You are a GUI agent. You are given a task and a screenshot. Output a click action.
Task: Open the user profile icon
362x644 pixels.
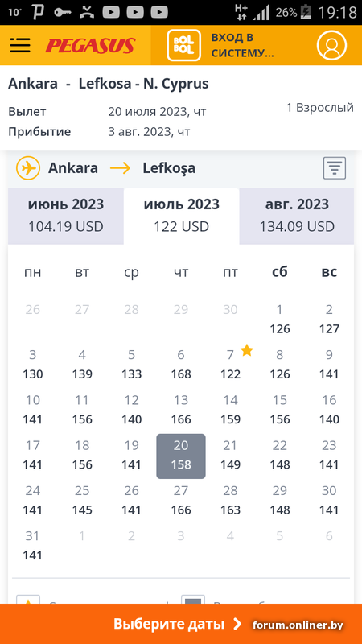pos(331,45)
